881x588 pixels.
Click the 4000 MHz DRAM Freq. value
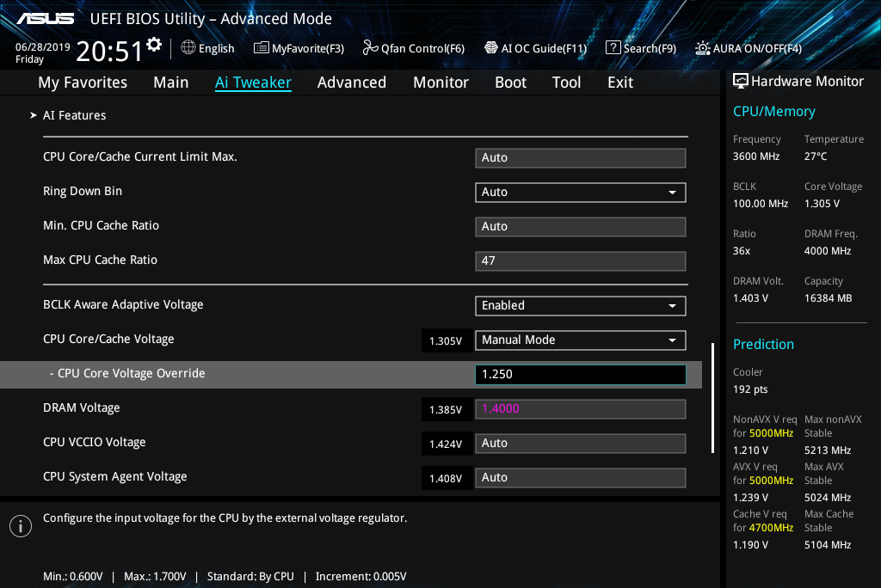(828, 251)
